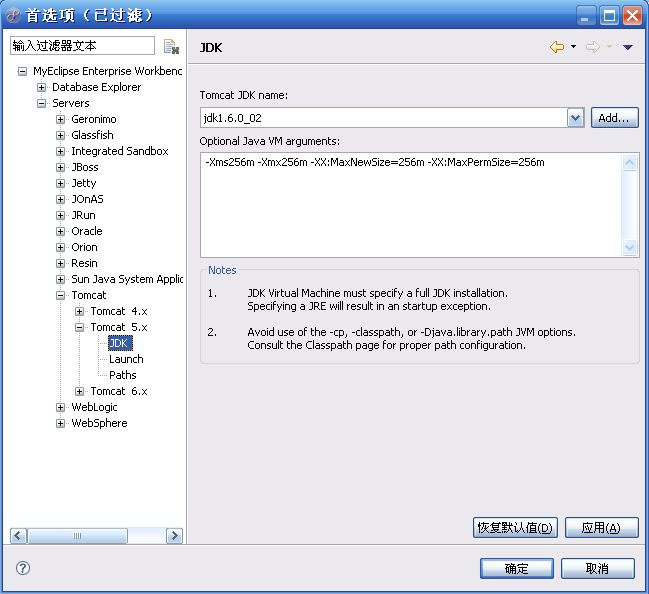Click the Add... JDK button

tap(614, 118)
